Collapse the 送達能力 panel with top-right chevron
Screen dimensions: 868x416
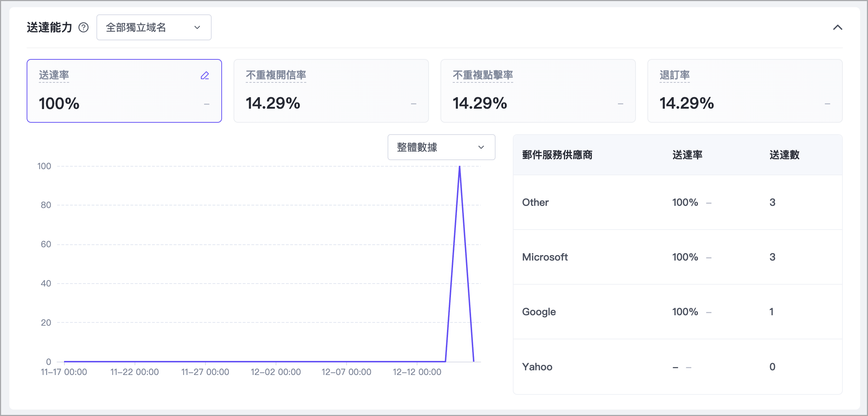pos(837,28)
